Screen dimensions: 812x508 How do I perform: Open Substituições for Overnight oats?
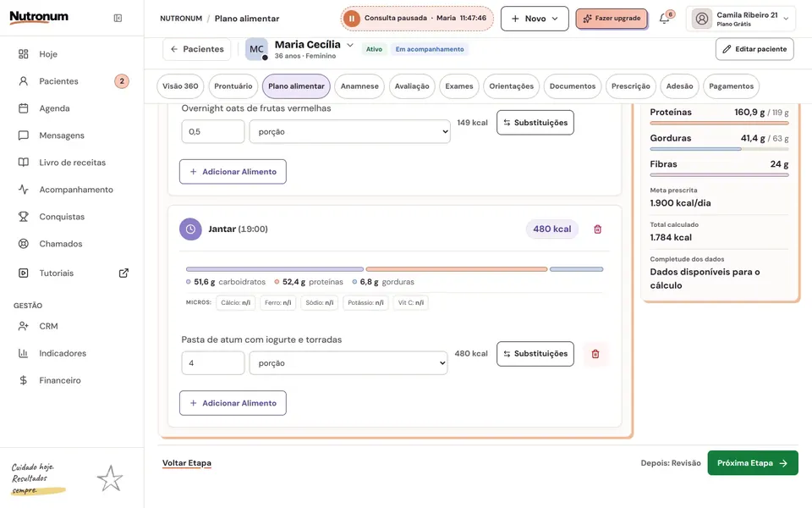click(x=535, y=123)
